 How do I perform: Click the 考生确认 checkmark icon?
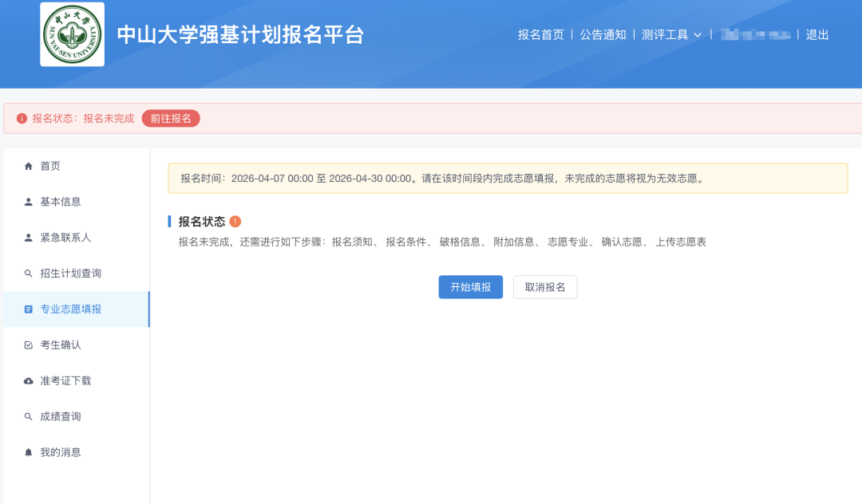28,345
